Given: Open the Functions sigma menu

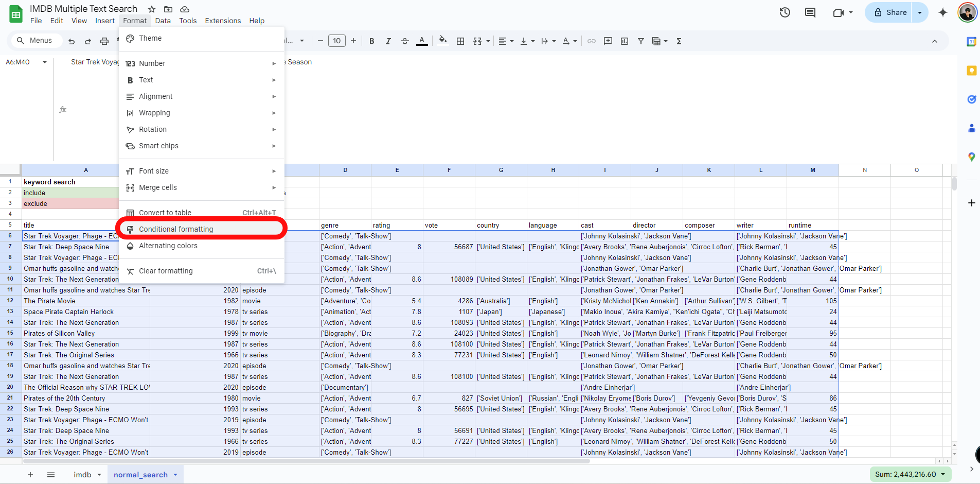Looking at the screenshot, I should (x=679, y=41).
